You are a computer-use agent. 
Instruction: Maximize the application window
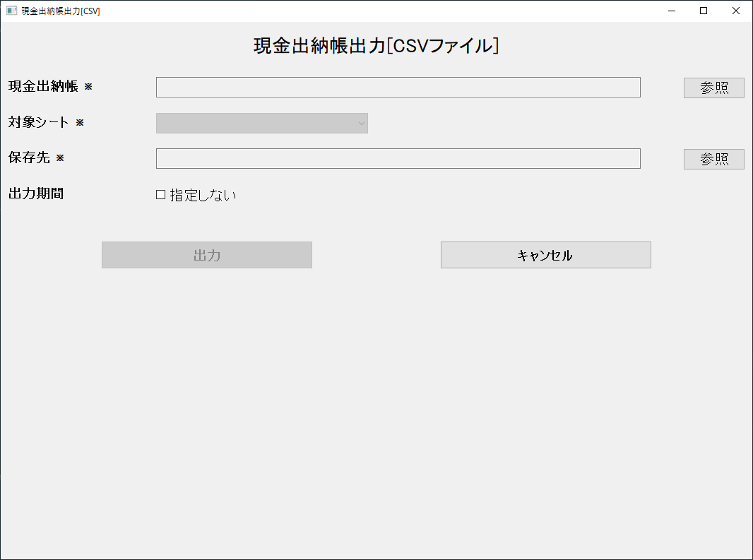[x=703, y=11]
